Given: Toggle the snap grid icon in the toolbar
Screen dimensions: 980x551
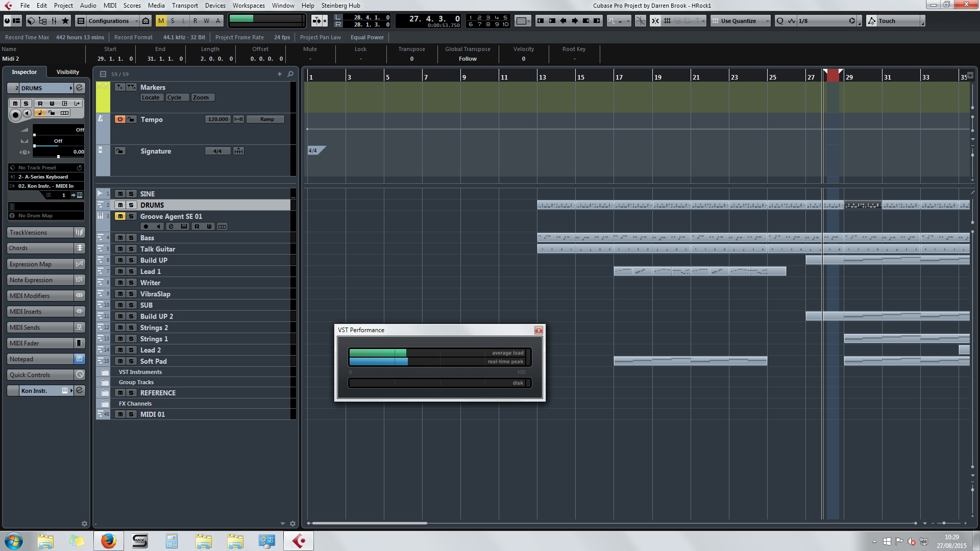Looking at the screenshot, I should coord(667,21).
